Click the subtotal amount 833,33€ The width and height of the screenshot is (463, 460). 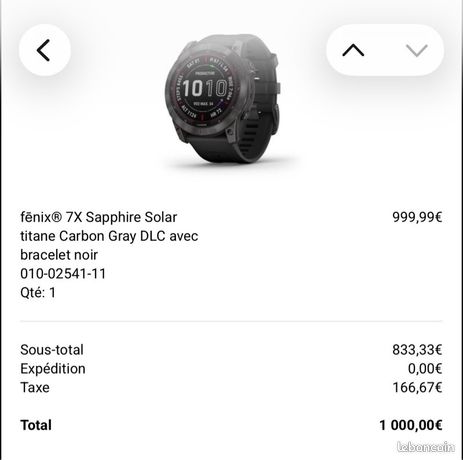pyautogui.click(x=417, y=350)
